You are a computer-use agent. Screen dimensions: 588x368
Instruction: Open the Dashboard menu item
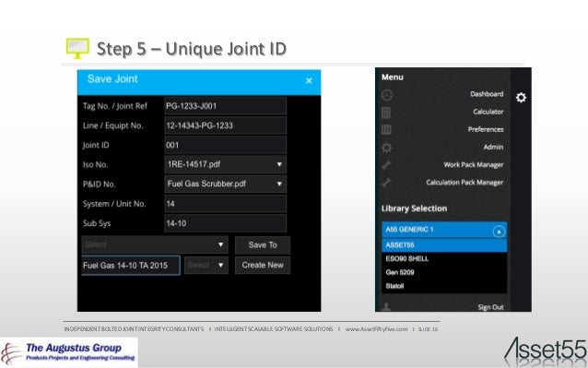[x=487, y=94]
